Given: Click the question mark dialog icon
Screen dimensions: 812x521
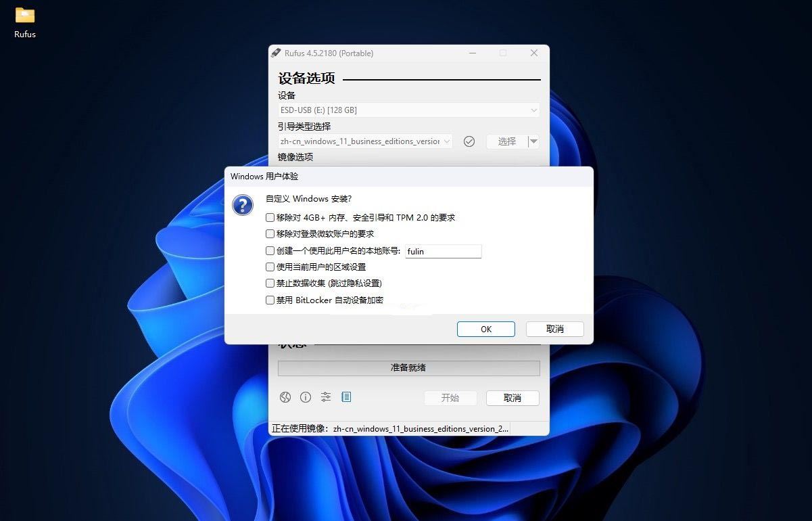Looking at the screenshot, I should [243, 204].
